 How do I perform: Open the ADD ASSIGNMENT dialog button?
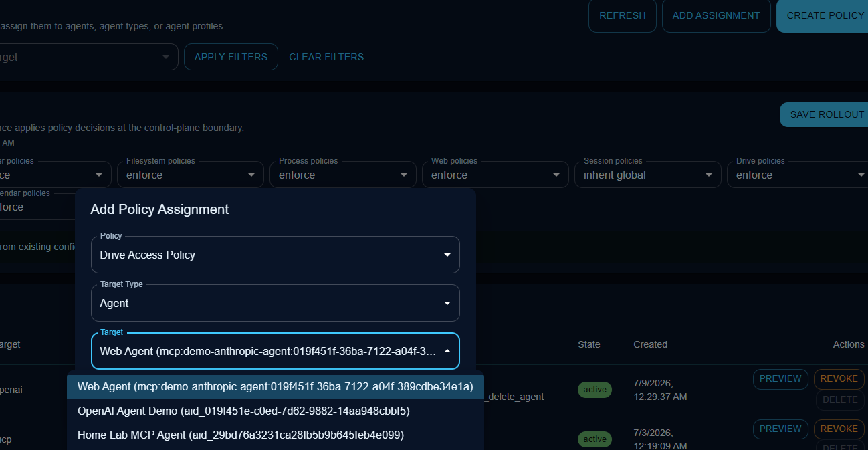[716, 15]
